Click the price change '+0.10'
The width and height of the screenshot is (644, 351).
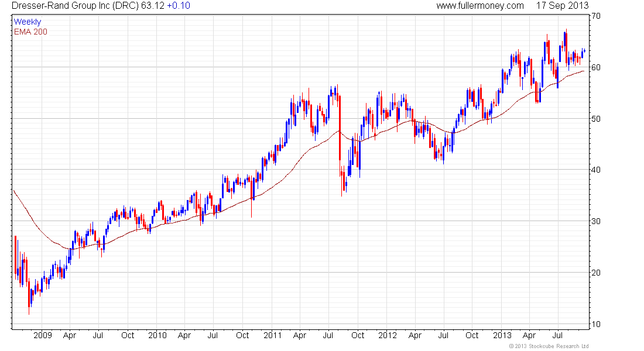[x=178, y=6]
